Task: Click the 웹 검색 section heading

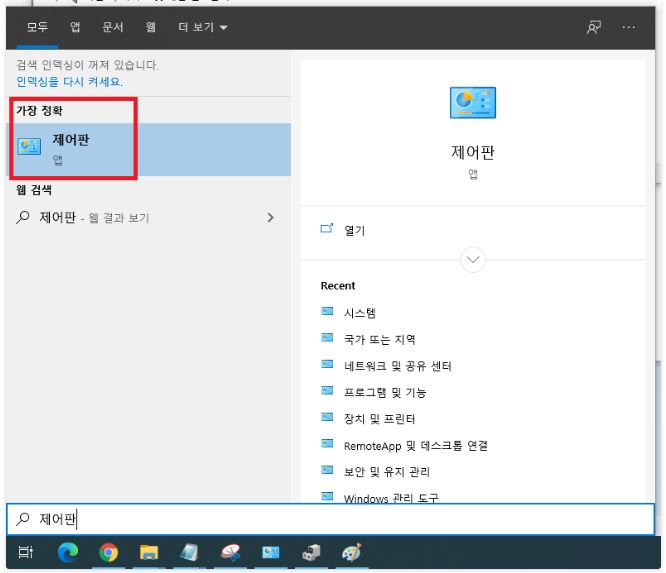Action: (34, 190)
